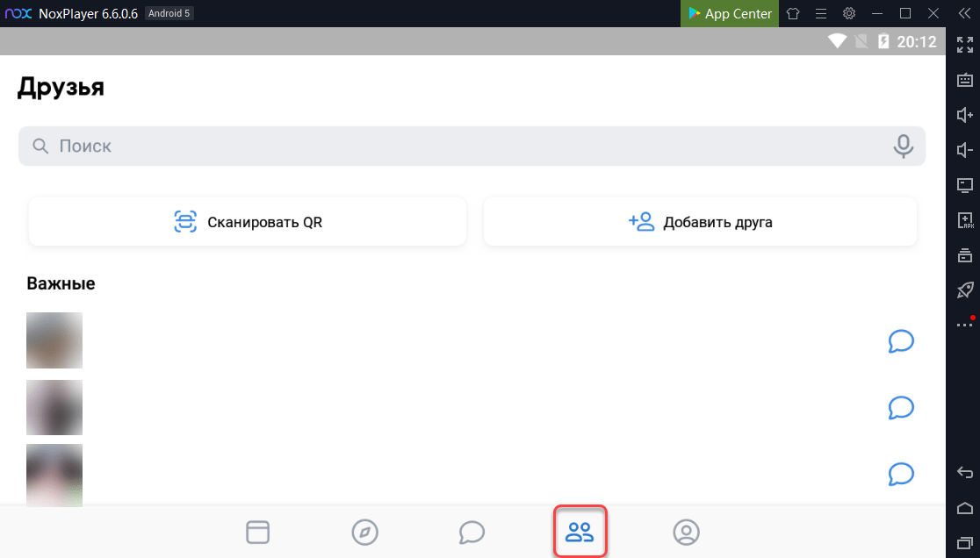Message the third friend in Важные
This screenshot has height=558, width=980.
pos(901,474)
